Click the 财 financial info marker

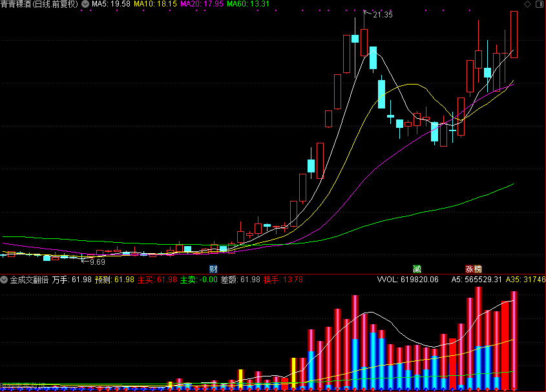point(213,268)
